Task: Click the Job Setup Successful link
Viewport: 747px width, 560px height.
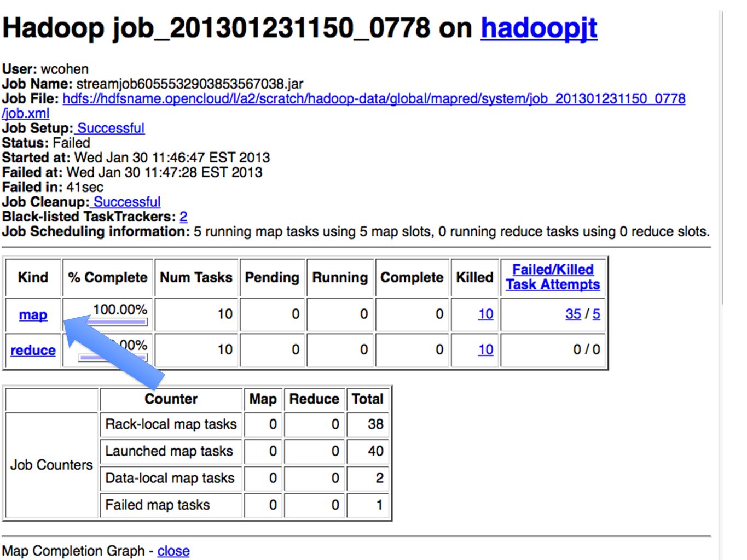Action: point(111,128)
